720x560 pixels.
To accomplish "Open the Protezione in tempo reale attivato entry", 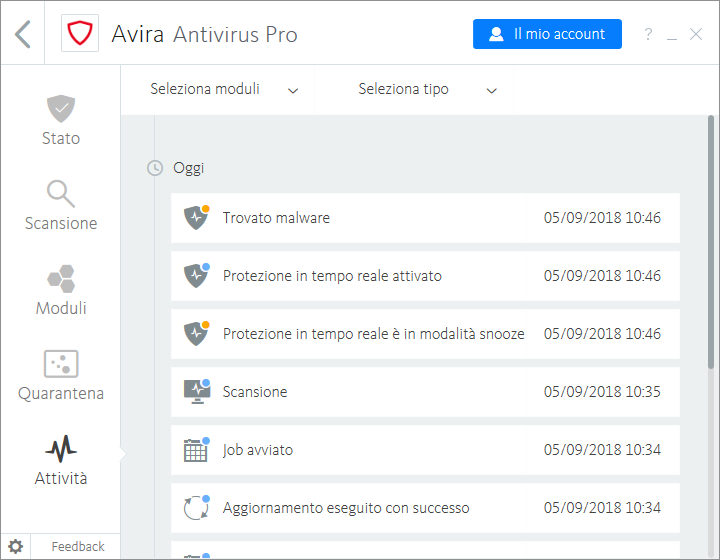I will (x=425, y=276).
